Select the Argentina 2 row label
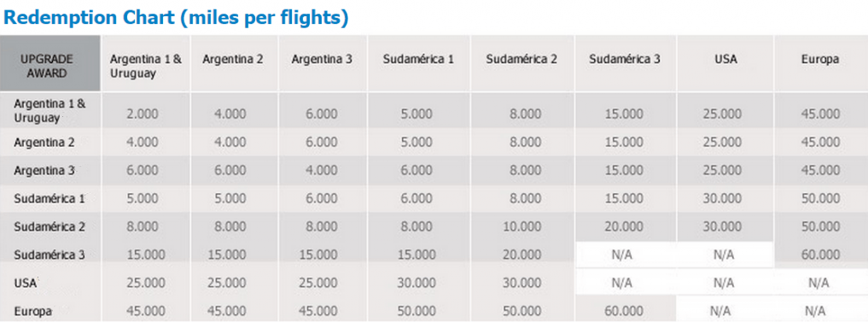The image size is (868, 322). [x=44, y=142]
